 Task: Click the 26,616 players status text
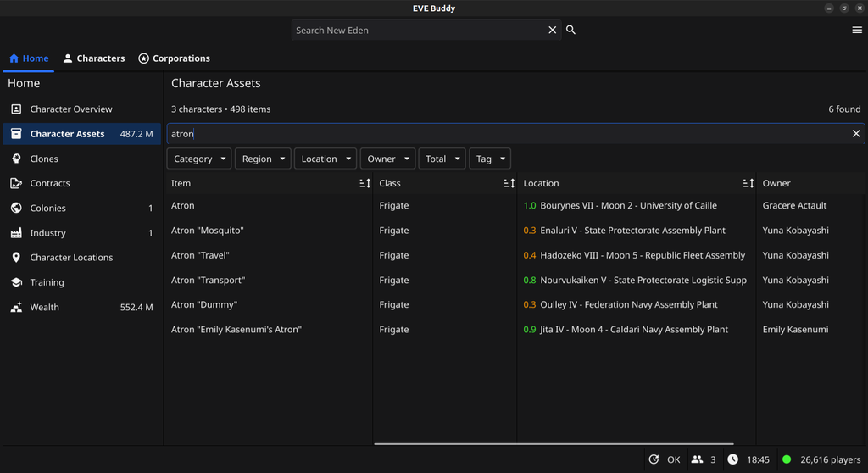[831, 459]
